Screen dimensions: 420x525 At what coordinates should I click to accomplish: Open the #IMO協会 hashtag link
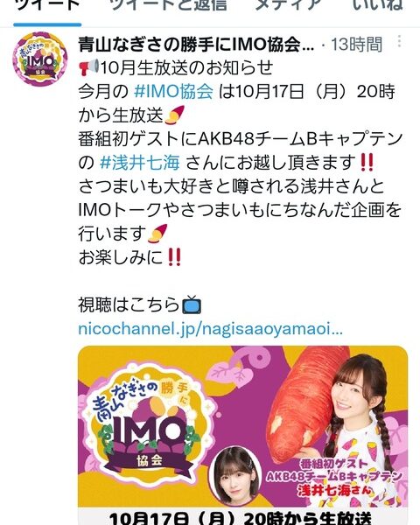pyautogui.click(x=173, y=91)
